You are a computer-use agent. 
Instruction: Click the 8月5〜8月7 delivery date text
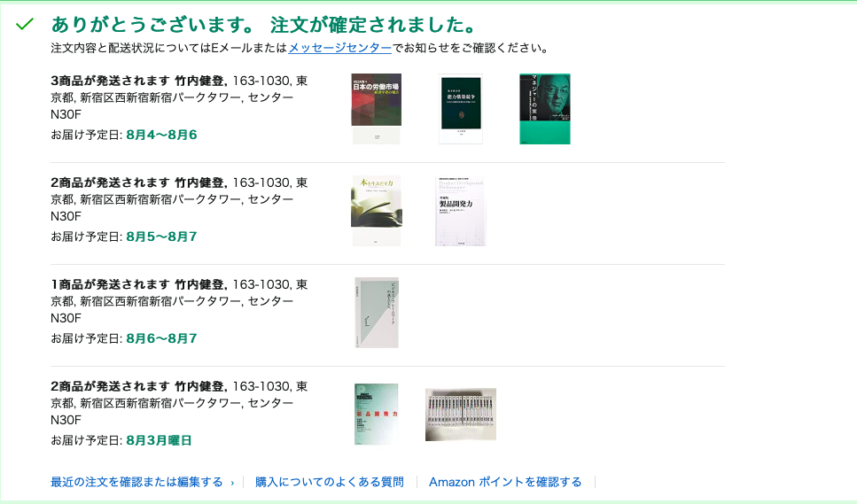click(161, 237)
